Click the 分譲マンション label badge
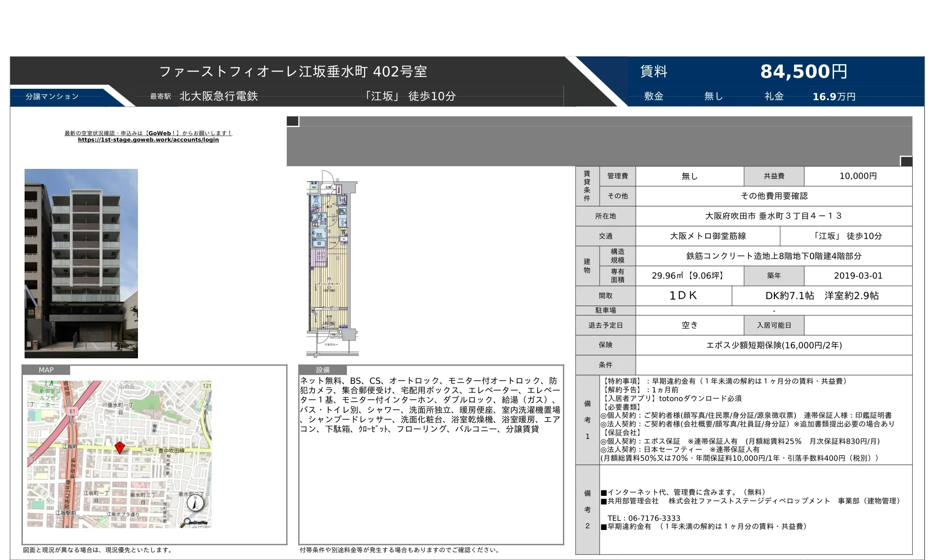Image resolution: width=936 pixels, height=560 pixels. point(51,96)
